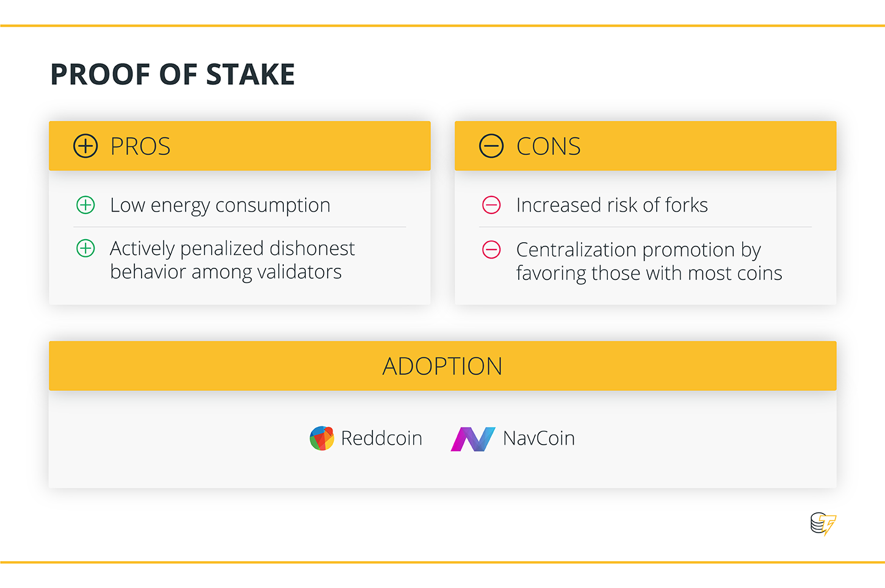Click the NavCoin N logo icon
The width and height of the screenshot is (885, 588).
(472, 439)
